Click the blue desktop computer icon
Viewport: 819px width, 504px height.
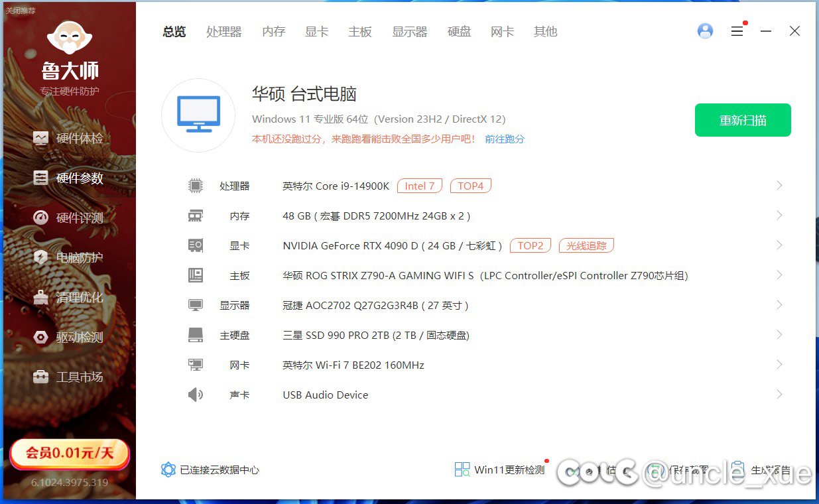coord(198,115)
